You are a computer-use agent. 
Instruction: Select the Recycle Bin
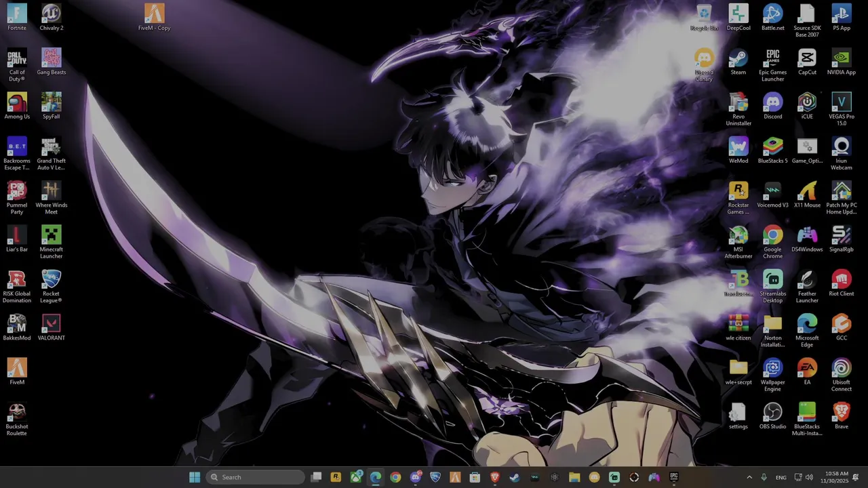click(x=704, y=18)
